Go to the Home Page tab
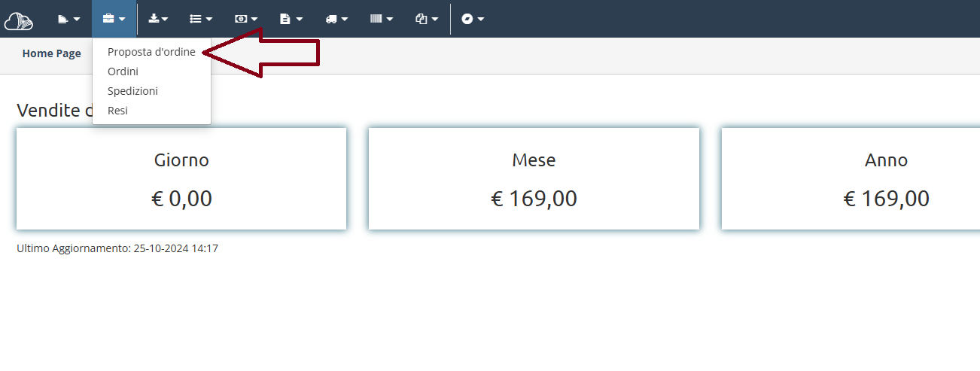The height and width of the screenshot is (371, 980). pyautogui.click(x=52, y=53)
